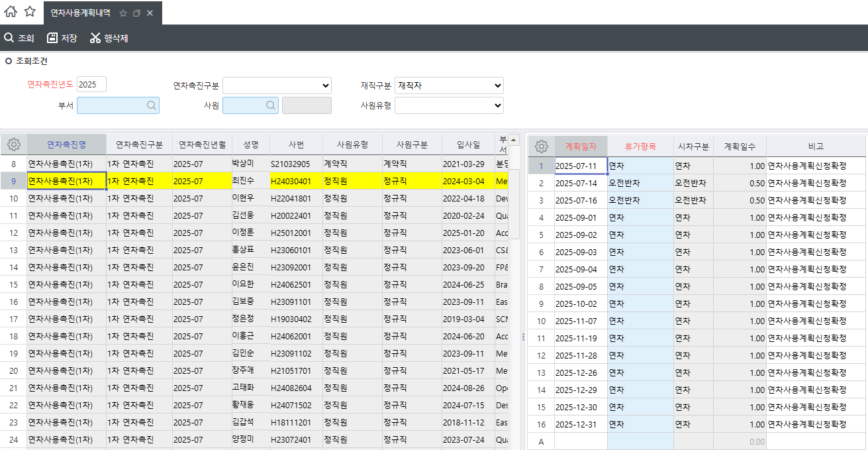Close the 연차사용계획내역 tab
This screenshot has width=868, height=450.
click(150, 13)
